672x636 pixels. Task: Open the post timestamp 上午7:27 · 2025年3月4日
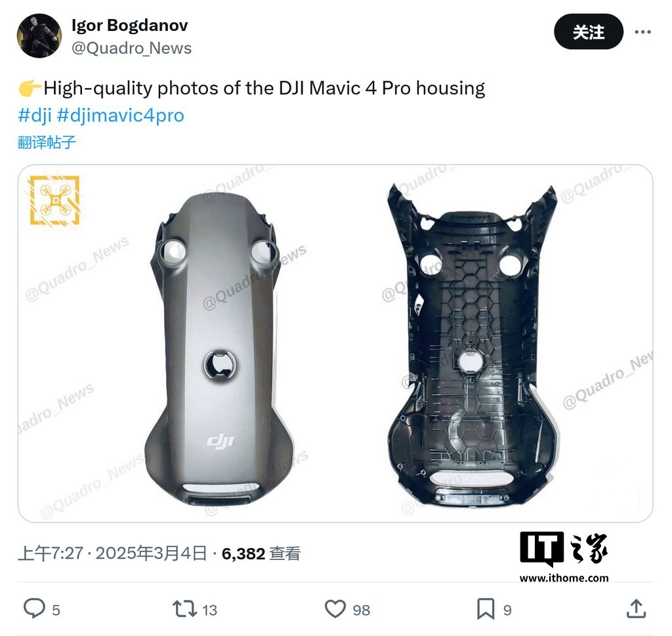(x=112, y=553)
